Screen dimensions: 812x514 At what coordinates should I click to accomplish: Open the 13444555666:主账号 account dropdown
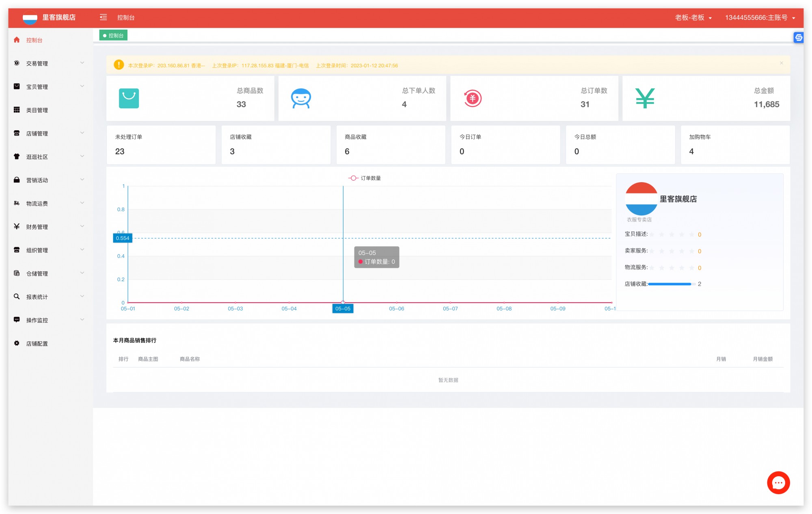click(x=760, y=17)
